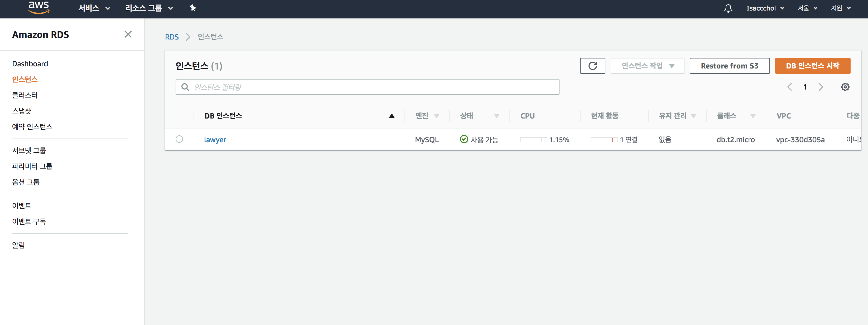Viewport: 868px width, 325px height.
Task: Click the search magnifier icon
Action: [185, 87]
